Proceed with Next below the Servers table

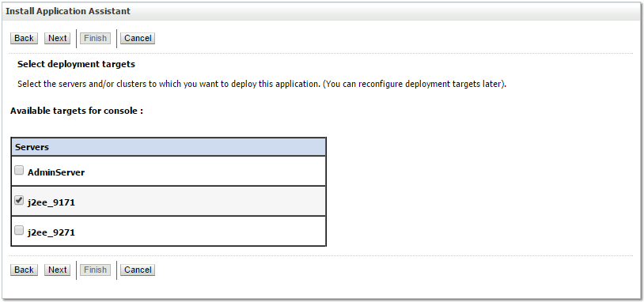point(57,270)
